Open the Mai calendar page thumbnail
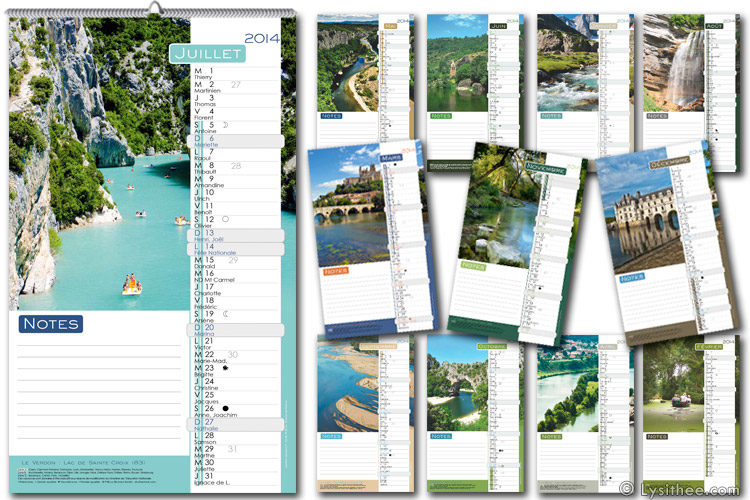 coord(366,82)
